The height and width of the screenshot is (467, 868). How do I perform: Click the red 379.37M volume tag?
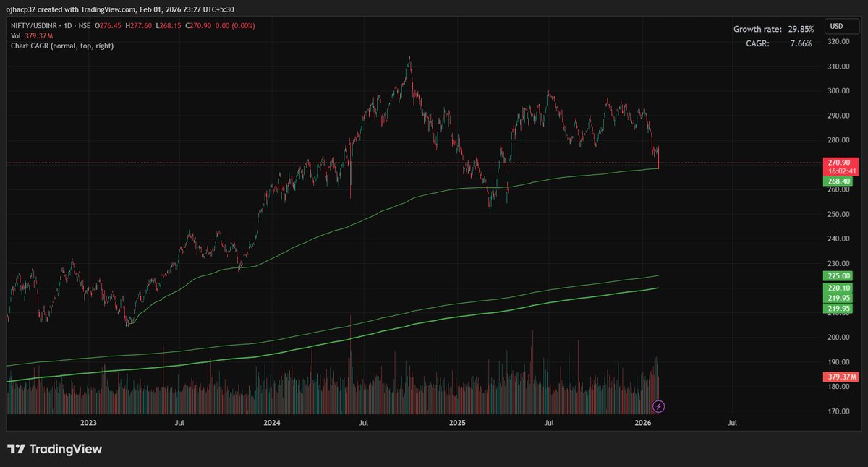[x=840, y=377]
